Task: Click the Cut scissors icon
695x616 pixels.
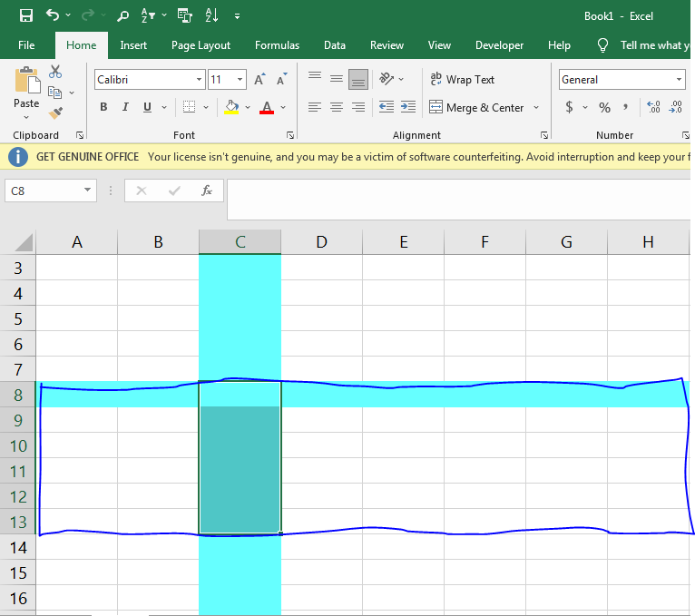Action: coord(55,72)
